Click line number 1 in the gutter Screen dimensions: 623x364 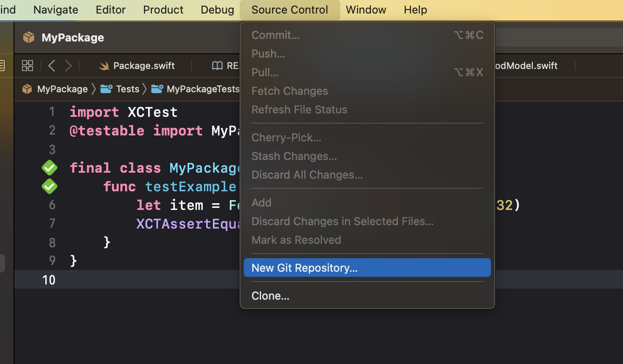coord(52,112)
